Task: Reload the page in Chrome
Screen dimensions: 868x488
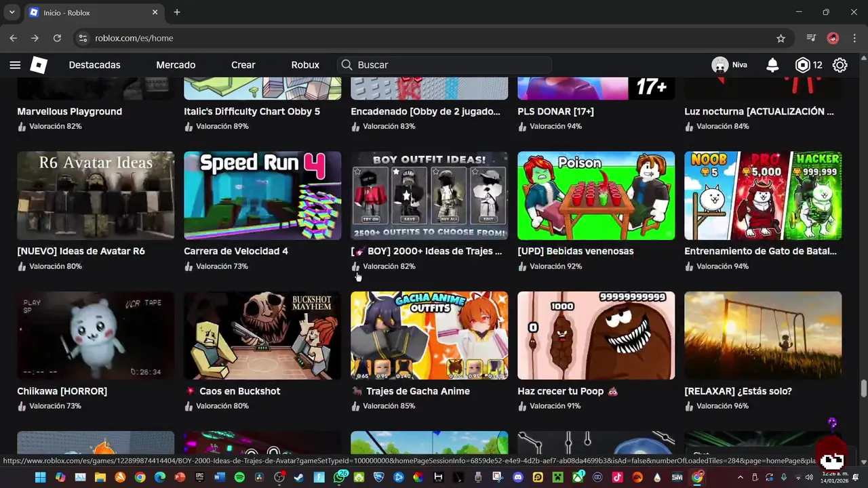Action: point(57,39)
